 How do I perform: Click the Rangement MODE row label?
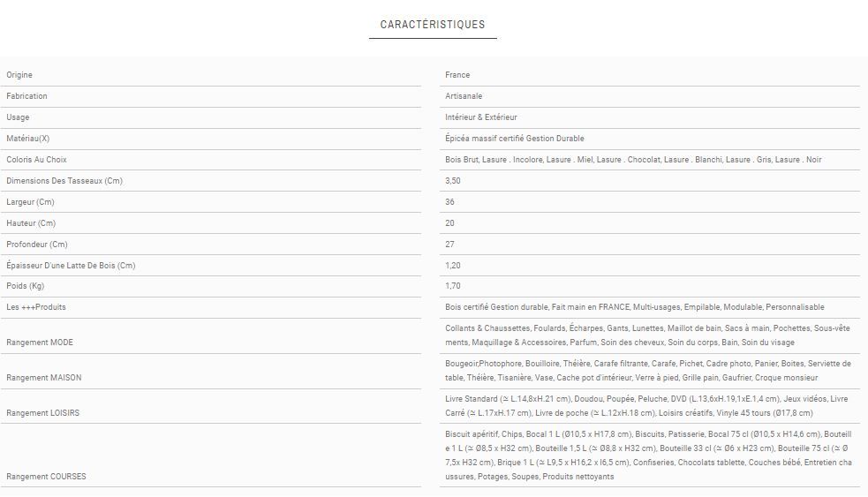click(x=40, y=343)
